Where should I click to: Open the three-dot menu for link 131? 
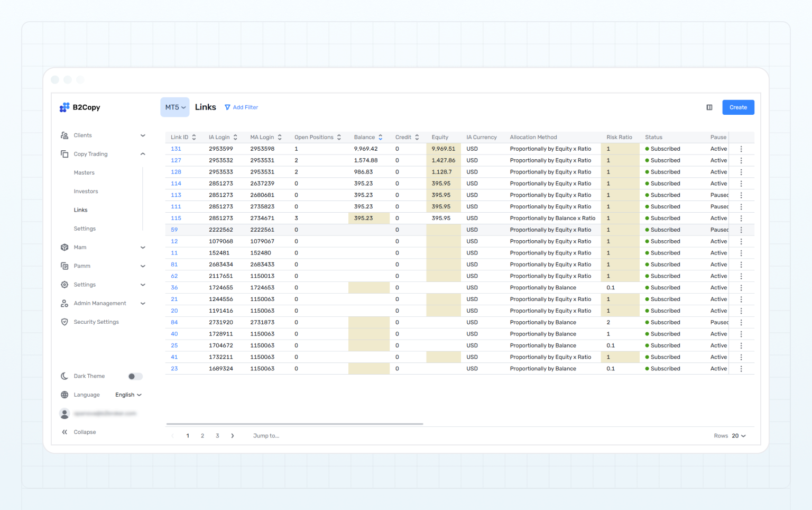tap(741, 149)
